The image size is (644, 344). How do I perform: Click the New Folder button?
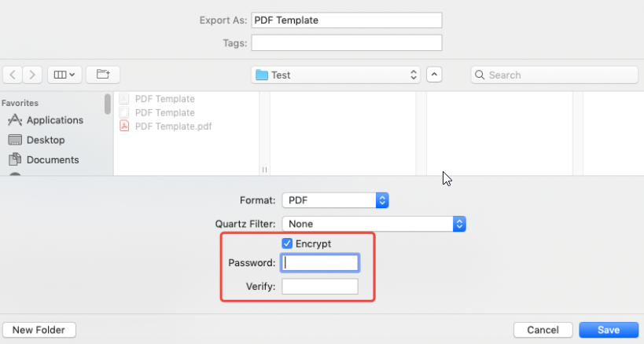pos(39,330)
